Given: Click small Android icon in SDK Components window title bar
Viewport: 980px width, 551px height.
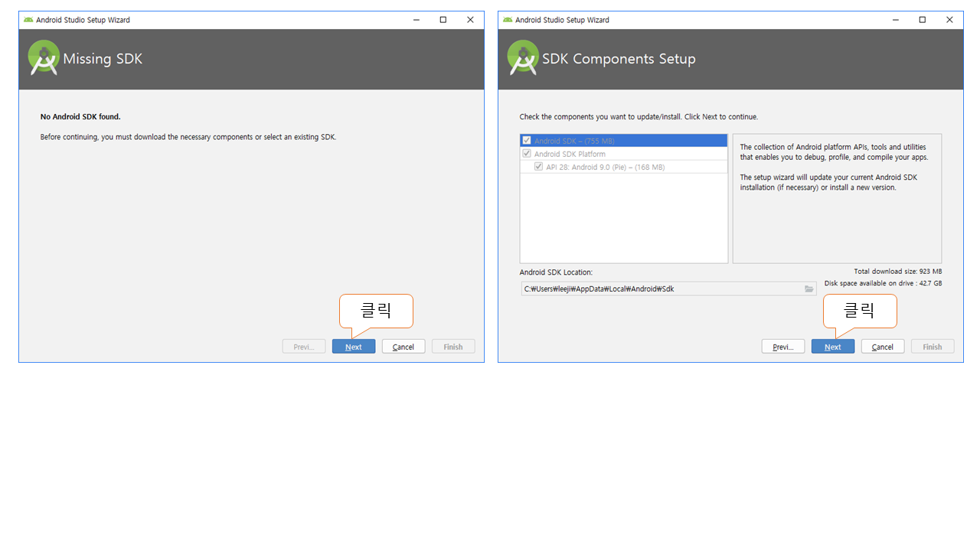Looking at the screenshot, I should [508, 20].
